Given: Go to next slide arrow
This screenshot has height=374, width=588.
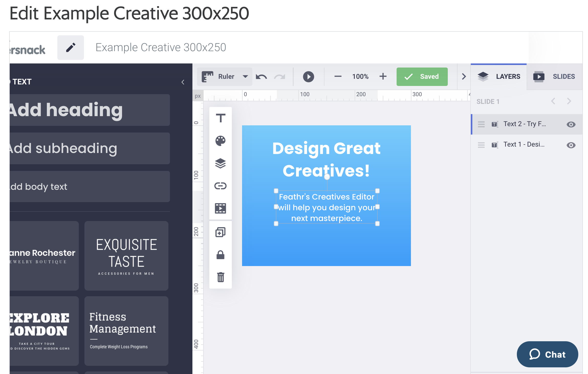Looking at the screenshot, I should pos(569,101).
